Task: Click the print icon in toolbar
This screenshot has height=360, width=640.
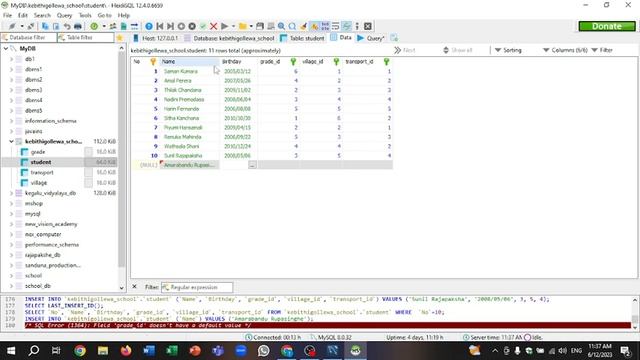Action: pyautogui.click(x=78, y=26)
